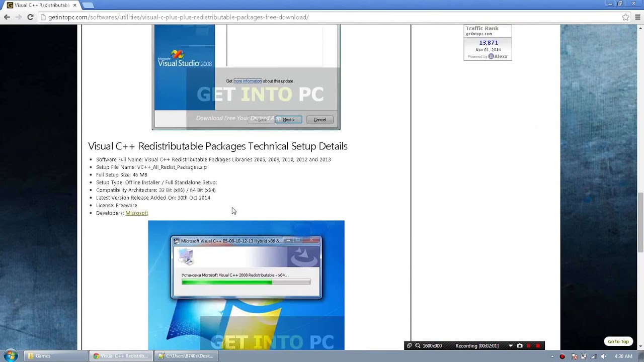Pause the screen recording
Viewport: 644px width, 362px height.
click(529, 346)
